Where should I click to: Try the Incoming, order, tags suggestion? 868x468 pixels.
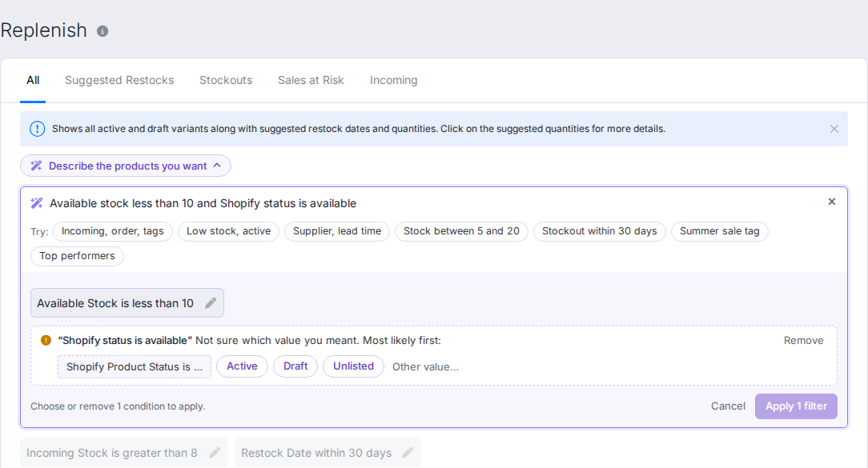coord(112,231)
